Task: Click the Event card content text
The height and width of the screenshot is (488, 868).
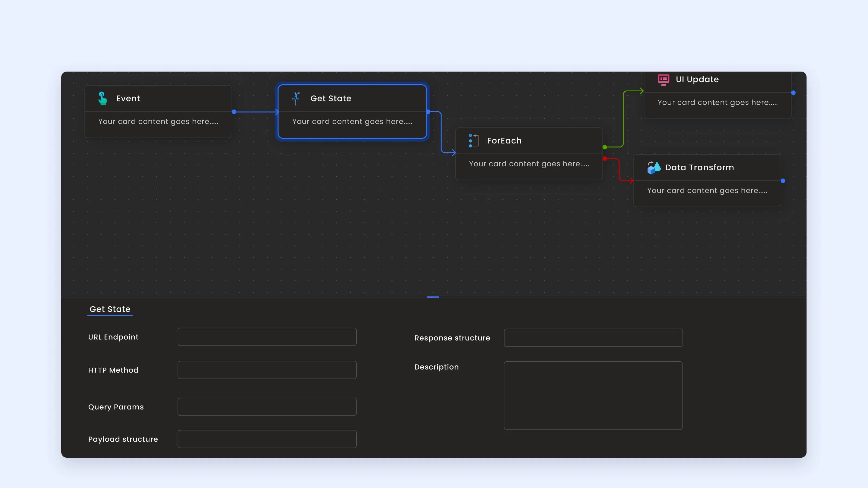Action: pyautogui.click(x=158, y=121)
